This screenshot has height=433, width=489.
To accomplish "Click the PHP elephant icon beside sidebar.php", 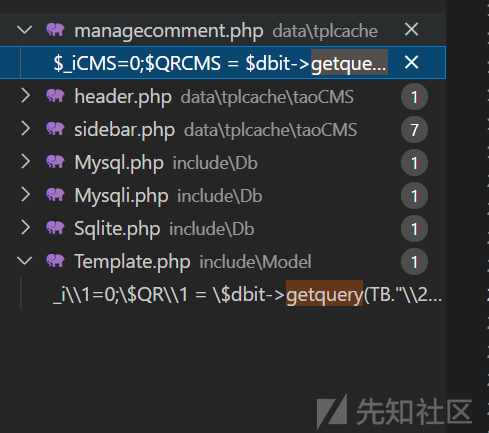I will [55, 129].
